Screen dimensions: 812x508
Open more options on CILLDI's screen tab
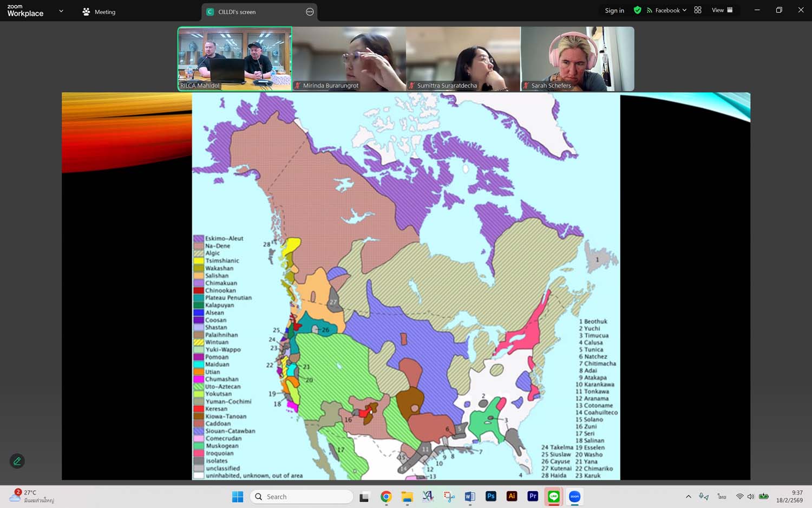click(x=310, y=12)
